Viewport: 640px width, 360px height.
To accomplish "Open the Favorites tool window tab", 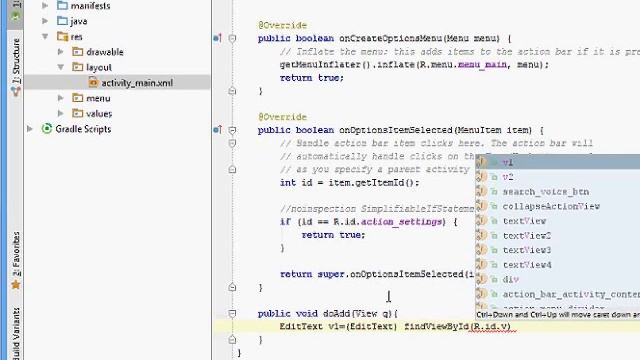I will [x=16, y=254].
